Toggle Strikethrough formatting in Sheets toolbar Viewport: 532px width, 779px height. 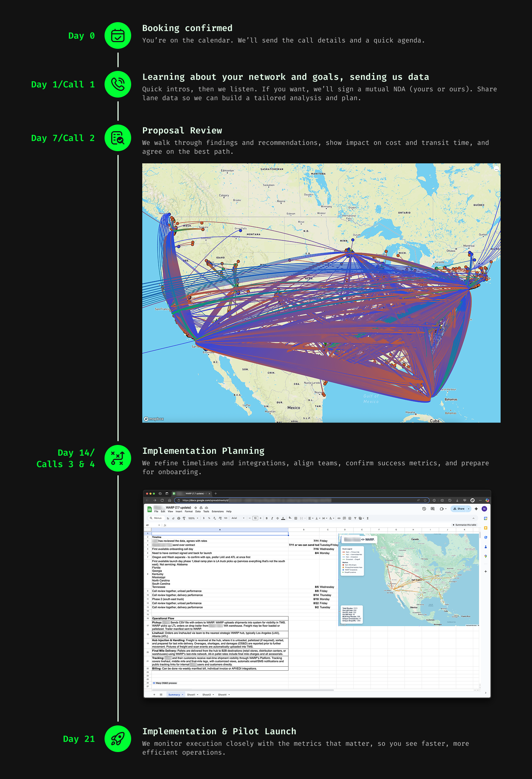point(277,518)
